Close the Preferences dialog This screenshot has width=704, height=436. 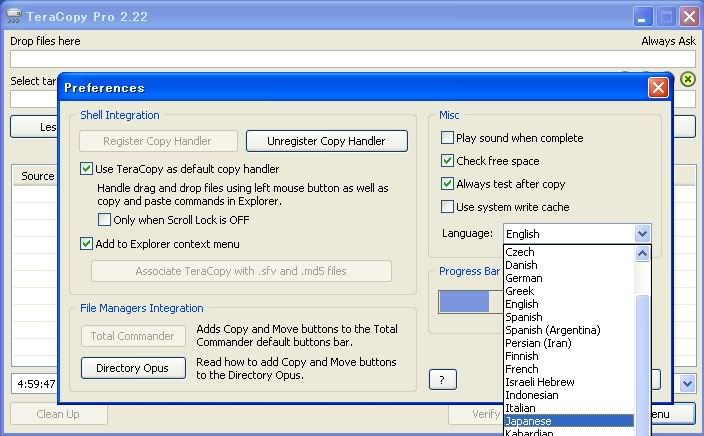[x=658, y=88]
